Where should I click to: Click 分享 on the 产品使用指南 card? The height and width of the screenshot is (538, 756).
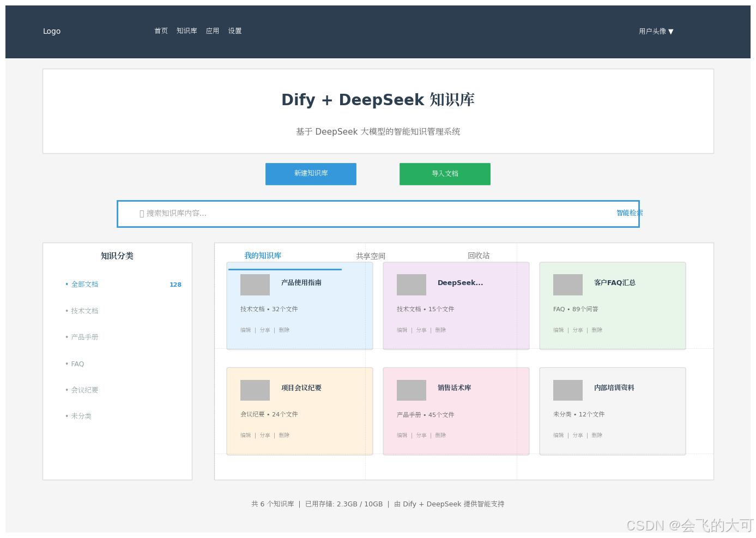coord(265,330)
